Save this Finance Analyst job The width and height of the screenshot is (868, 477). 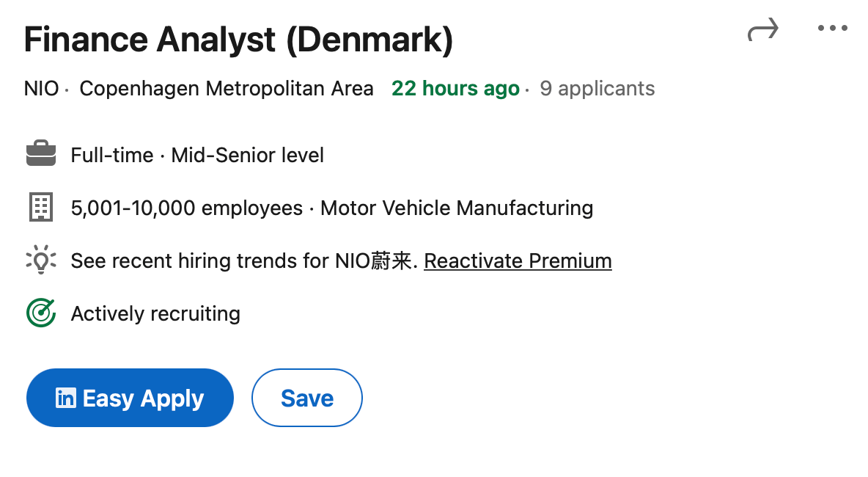click(x=307, y=398)
